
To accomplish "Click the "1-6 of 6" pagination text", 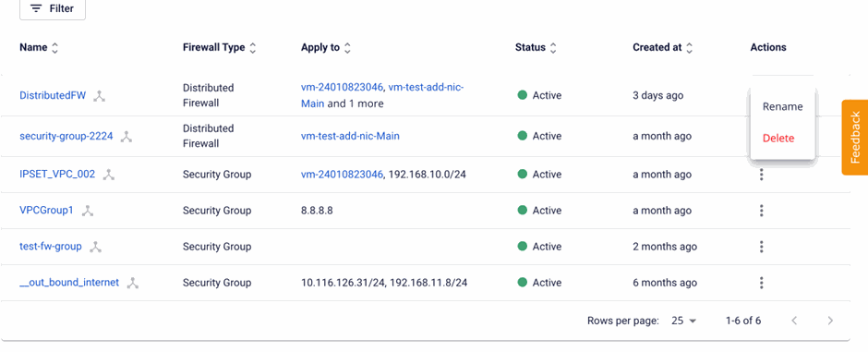I will (x=743, y=321).
